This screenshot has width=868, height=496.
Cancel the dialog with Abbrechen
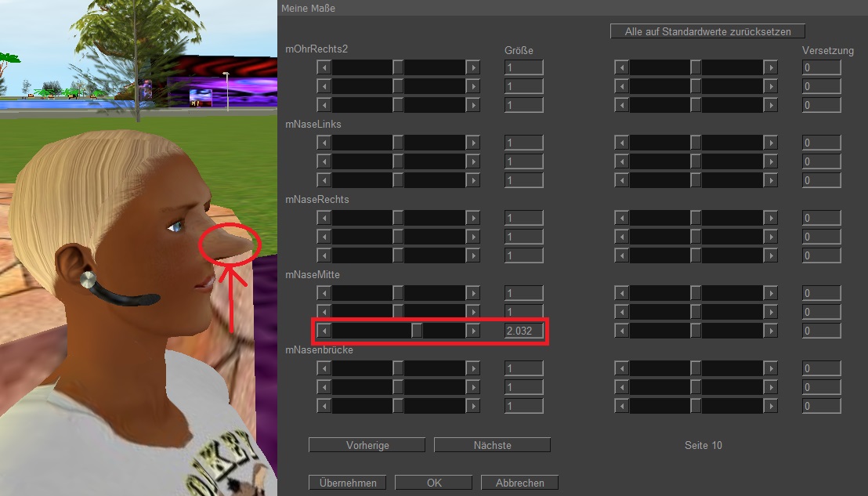[x=519, y=483]
